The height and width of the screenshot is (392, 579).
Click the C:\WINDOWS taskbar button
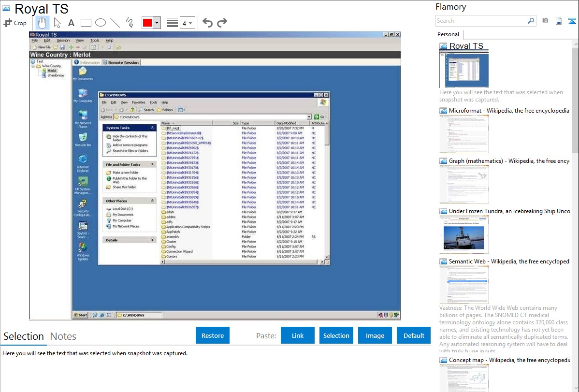[139, 315]
